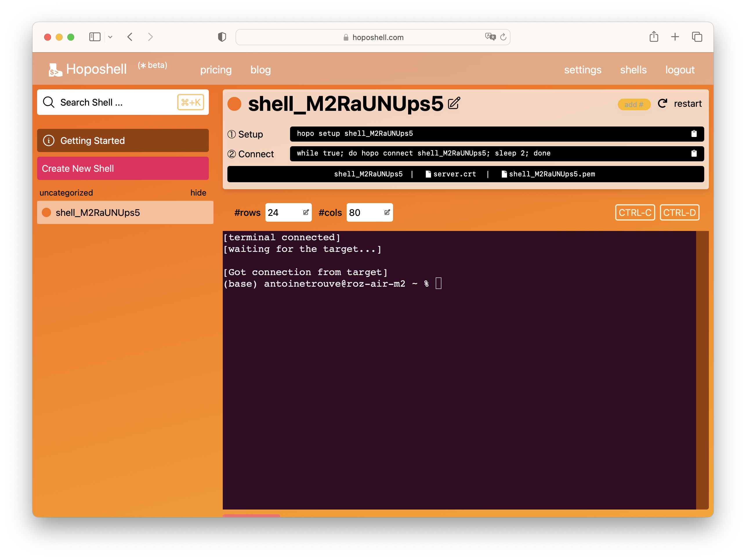Log out via the logout link

point(680,70)
